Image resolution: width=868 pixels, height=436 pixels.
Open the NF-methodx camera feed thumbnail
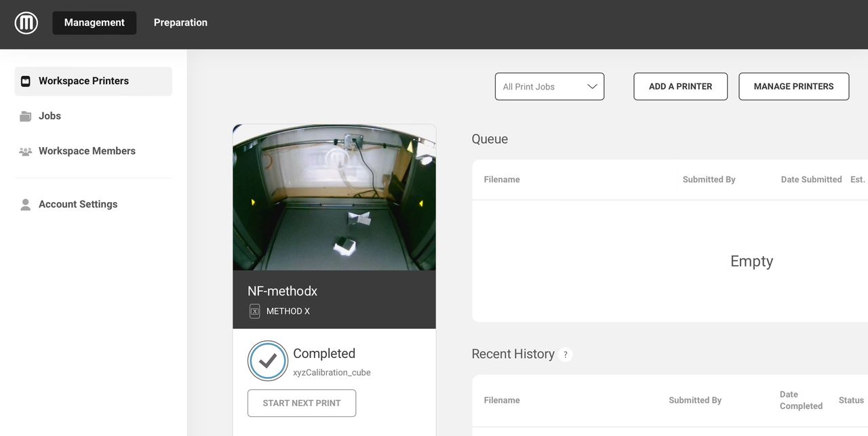click(334, 197)
